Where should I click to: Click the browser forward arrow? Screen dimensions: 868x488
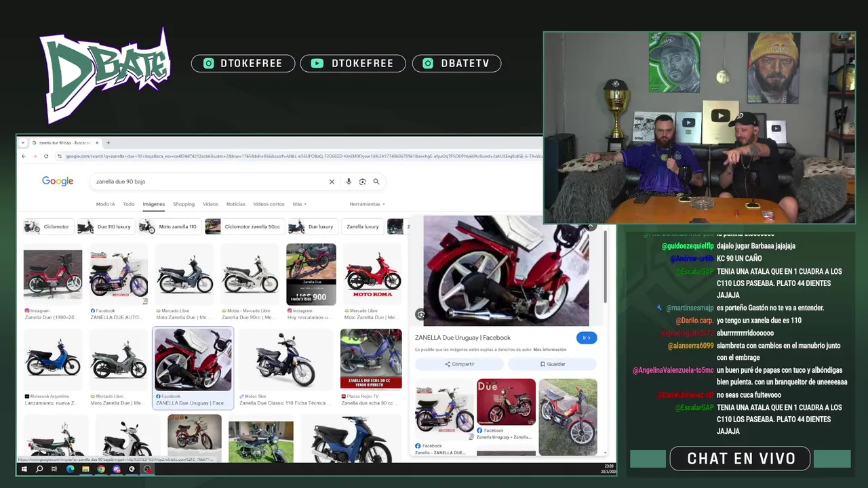(35, 156)
